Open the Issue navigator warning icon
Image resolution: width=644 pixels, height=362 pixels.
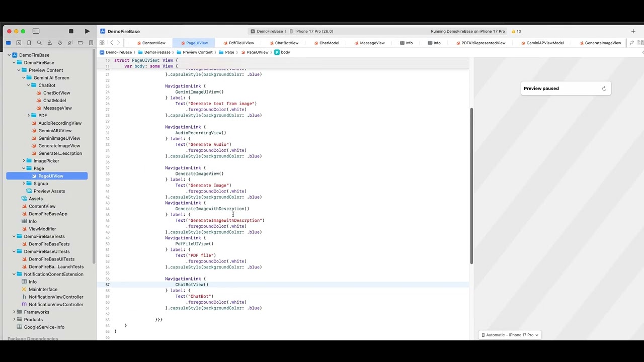click(x=50, y=43)
